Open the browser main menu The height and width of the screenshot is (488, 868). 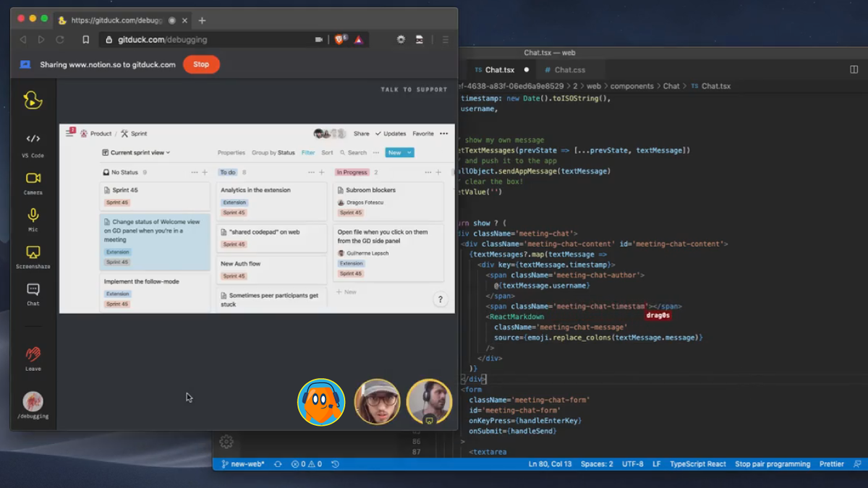click(446, 40)
